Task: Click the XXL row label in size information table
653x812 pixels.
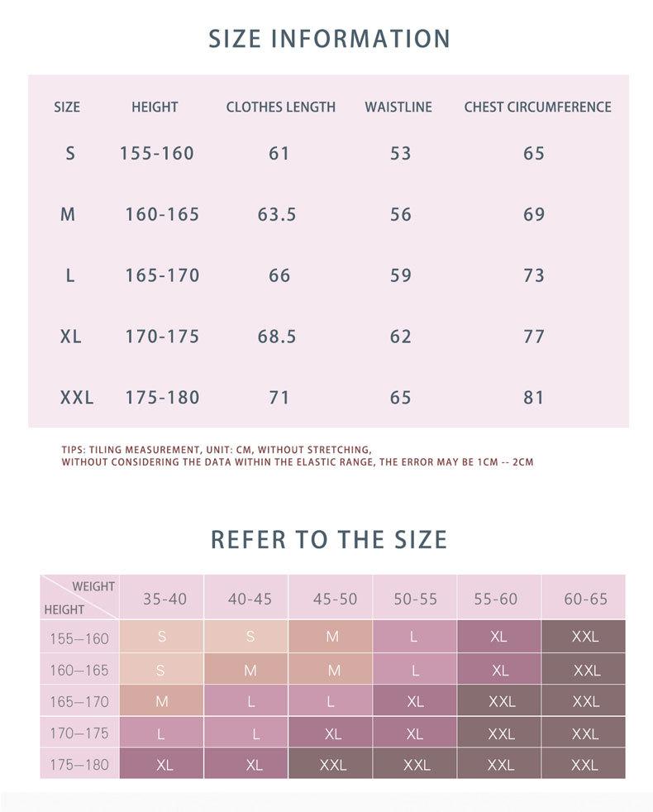Action: point(77,398)
